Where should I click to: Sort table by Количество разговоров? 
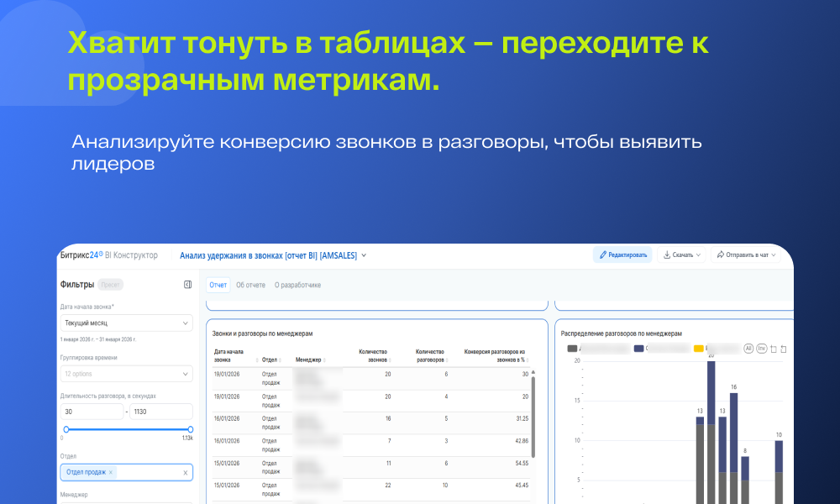tap(432, 355)
